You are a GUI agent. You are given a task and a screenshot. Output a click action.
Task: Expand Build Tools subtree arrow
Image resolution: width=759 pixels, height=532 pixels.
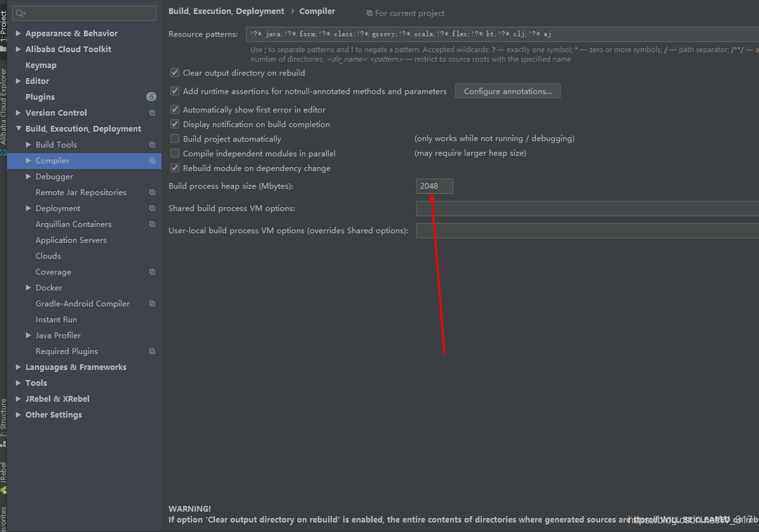(x=29, y=145)
